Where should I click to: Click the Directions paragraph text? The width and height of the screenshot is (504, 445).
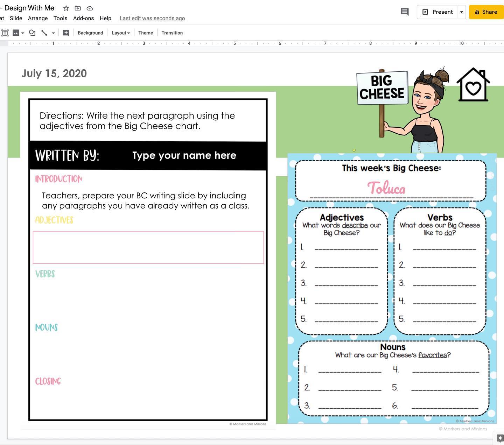click(137, 121)
